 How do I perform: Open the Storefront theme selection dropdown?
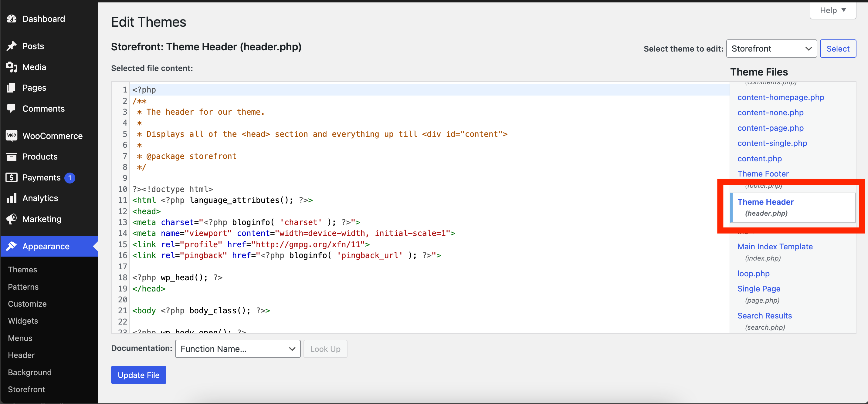[771, 49]
